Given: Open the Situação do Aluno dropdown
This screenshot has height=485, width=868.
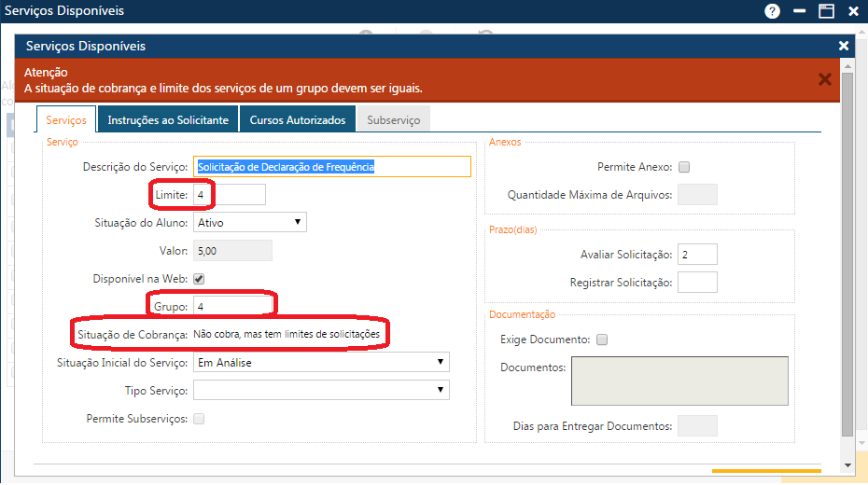Looking at the screenshot, I should [249, 222].
